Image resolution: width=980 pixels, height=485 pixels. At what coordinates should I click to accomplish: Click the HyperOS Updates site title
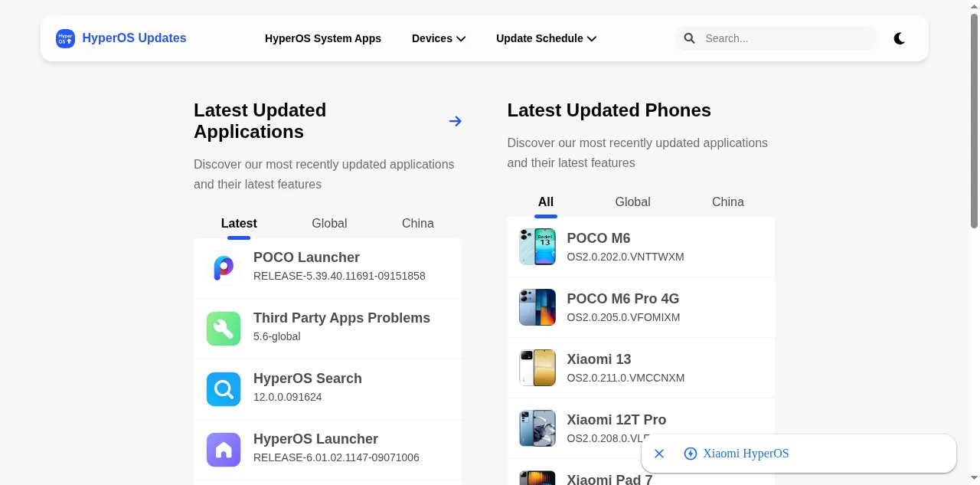[x=134, y=38]
